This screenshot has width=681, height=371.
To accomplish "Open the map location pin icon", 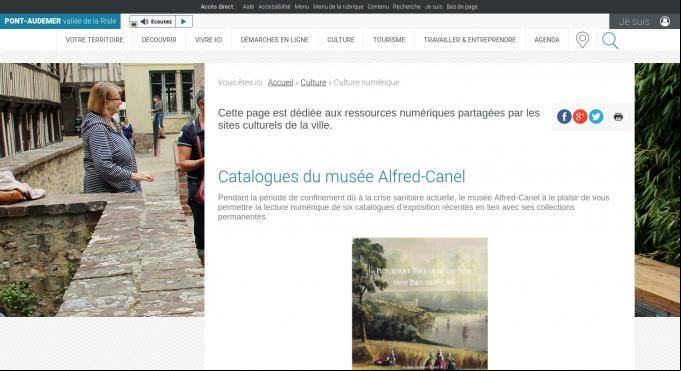I will point(582,40).
